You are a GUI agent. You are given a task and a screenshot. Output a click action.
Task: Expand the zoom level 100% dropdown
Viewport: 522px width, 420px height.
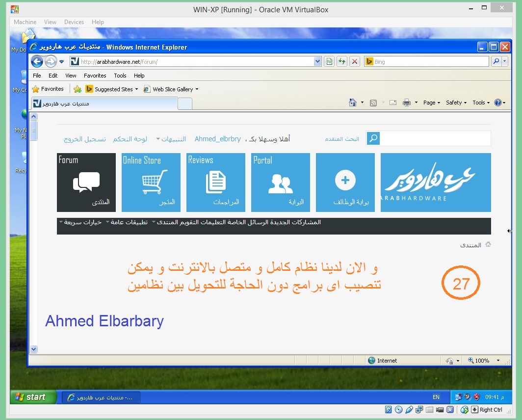498,361
